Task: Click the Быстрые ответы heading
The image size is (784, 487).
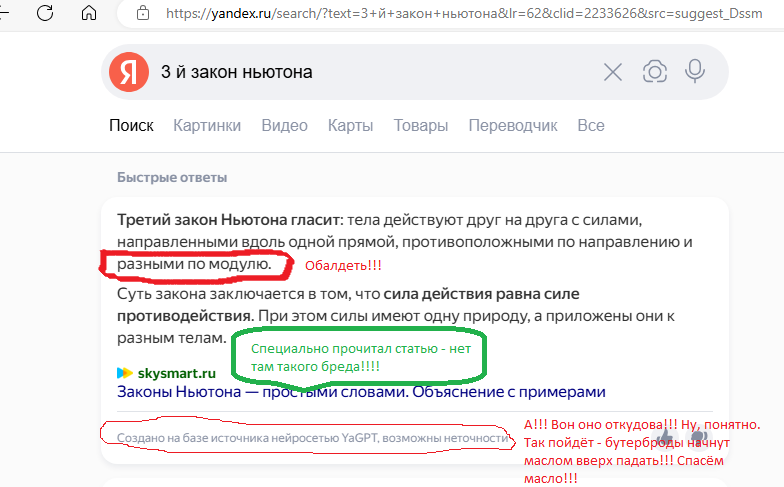Action: coord(172,178)
